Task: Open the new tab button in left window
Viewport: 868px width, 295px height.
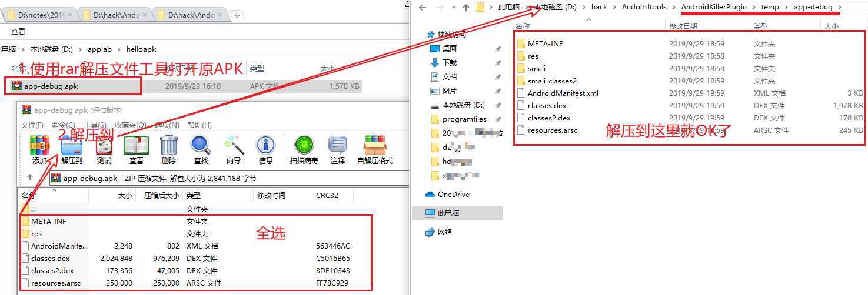Action: (x=236, y=14)
